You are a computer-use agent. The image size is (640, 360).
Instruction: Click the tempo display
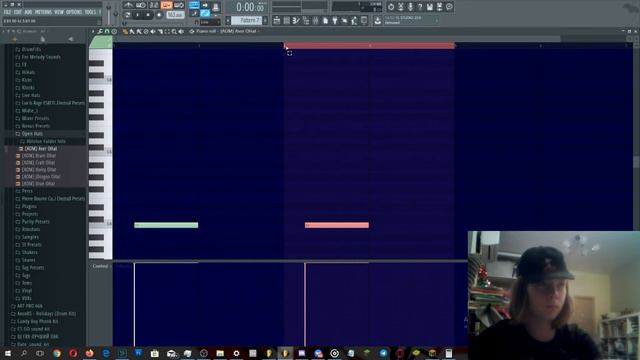[175, 15]
